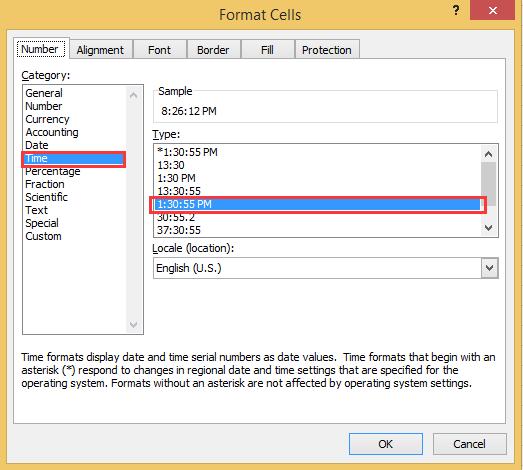
Task: Open the Font tab
Action: (x=159, y=50)
